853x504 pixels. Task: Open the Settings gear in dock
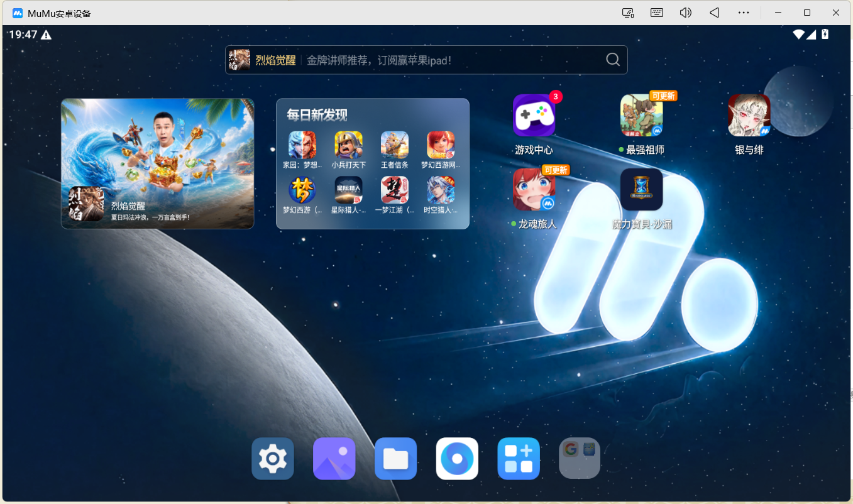coord(273,459)
